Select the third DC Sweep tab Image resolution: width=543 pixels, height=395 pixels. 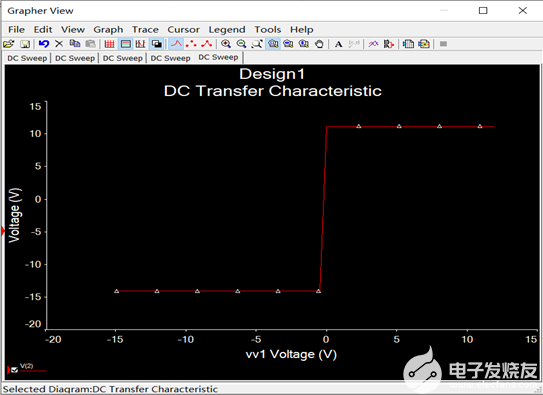coord(123,58)
